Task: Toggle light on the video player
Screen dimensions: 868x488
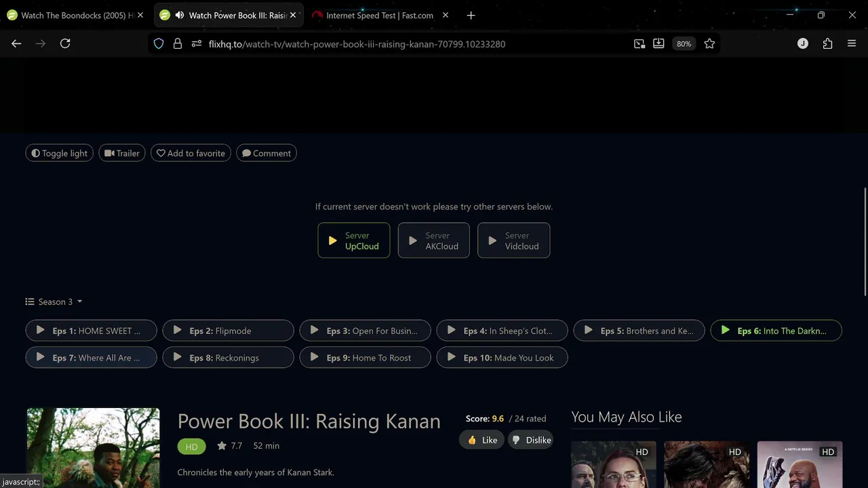Action: 60,153
